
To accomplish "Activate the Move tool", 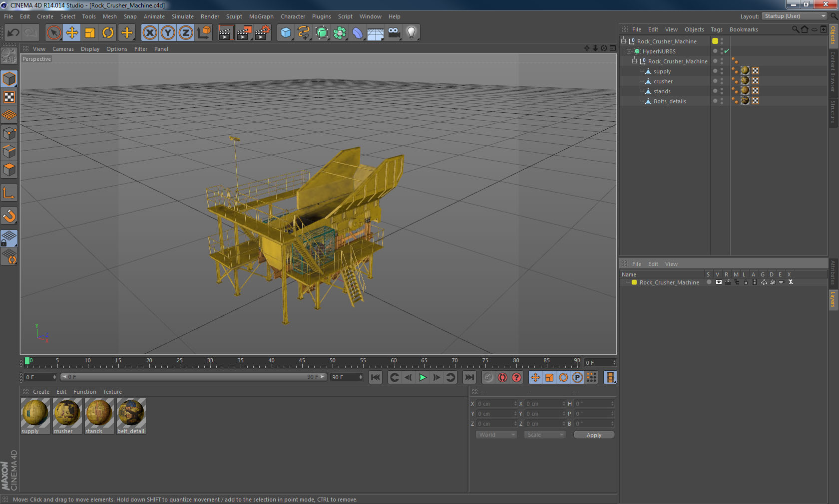I will [x=72, y=33].
